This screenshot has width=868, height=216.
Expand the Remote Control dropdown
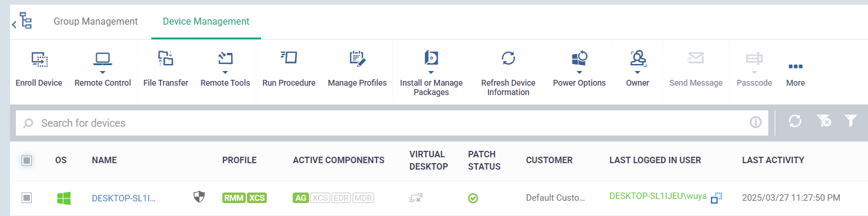click(x=103, y=69)
